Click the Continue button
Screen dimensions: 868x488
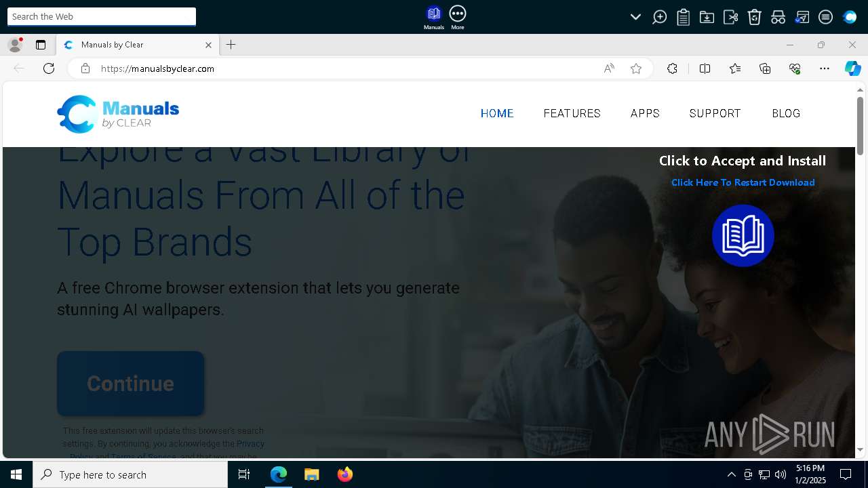130,384
